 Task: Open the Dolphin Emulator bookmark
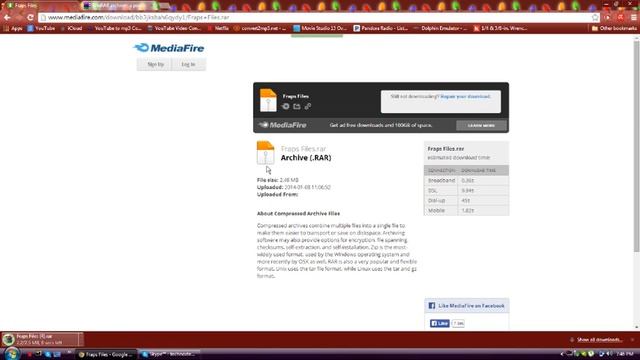pos(440,29)
